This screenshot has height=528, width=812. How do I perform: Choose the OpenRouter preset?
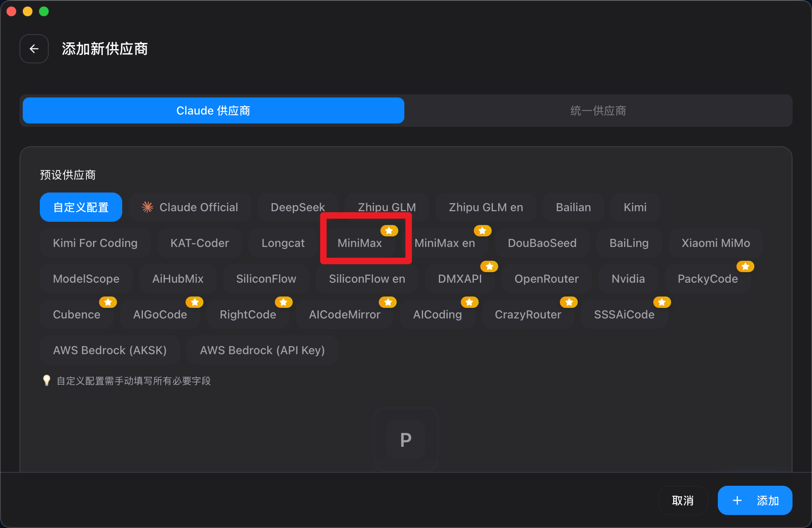[546, 279]
